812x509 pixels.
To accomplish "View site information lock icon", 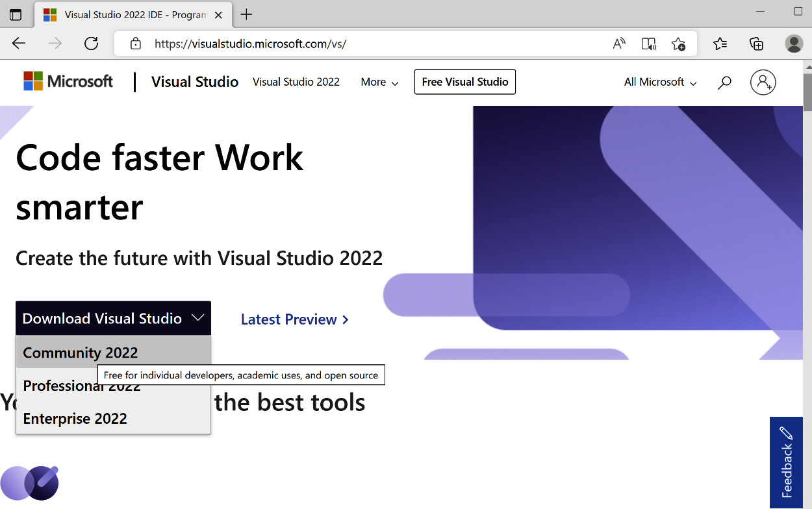I will click(x=135, y=43).
